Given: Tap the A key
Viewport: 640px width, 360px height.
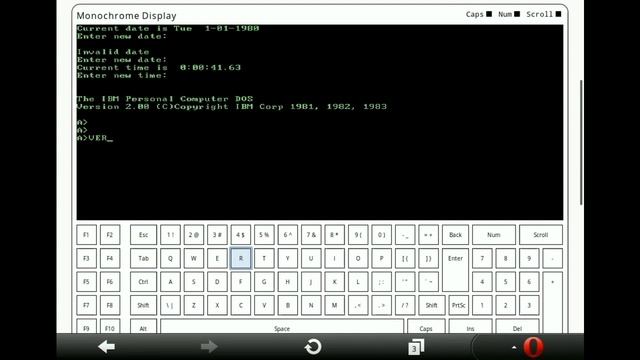Looking at the screenshot, I should pos(170,282).
